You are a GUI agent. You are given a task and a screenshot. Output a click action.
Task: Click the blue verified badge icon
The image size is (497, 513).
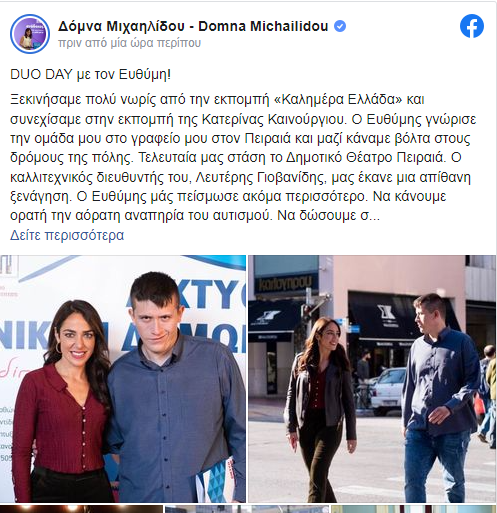click(340, 26)
